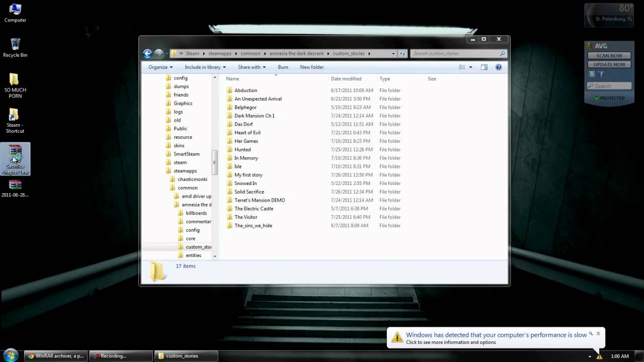Sort by the Type column header
The width and height of the screenshot is (644, 362).
(x=400, y=78)
